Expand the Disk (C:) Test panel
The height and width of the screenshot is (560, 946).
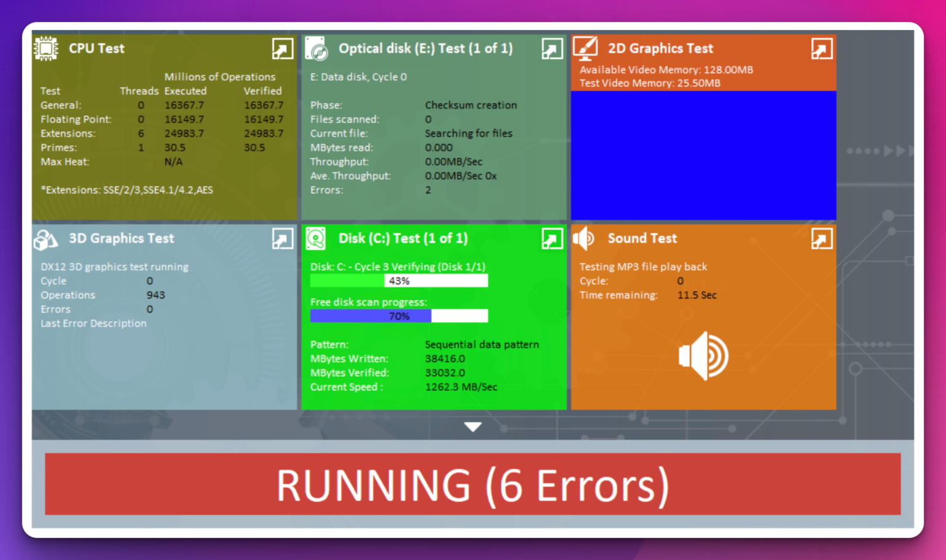point(552,239)
